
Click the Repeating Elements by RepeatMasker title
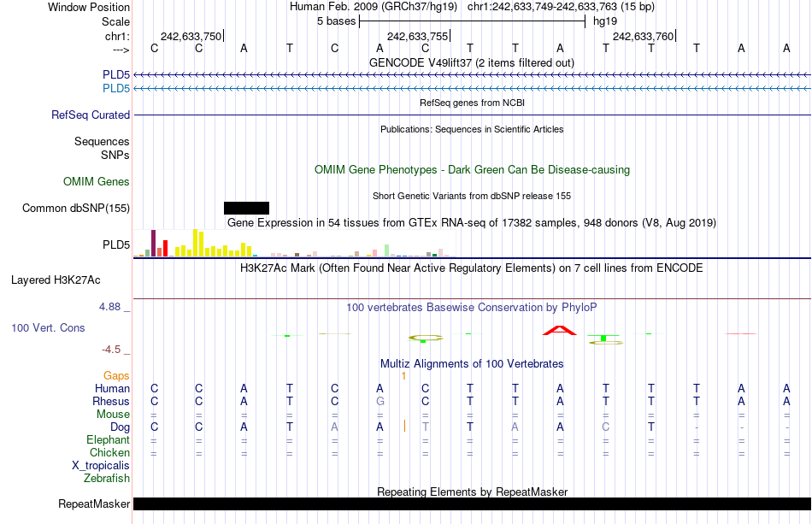[x=473, y=492]
